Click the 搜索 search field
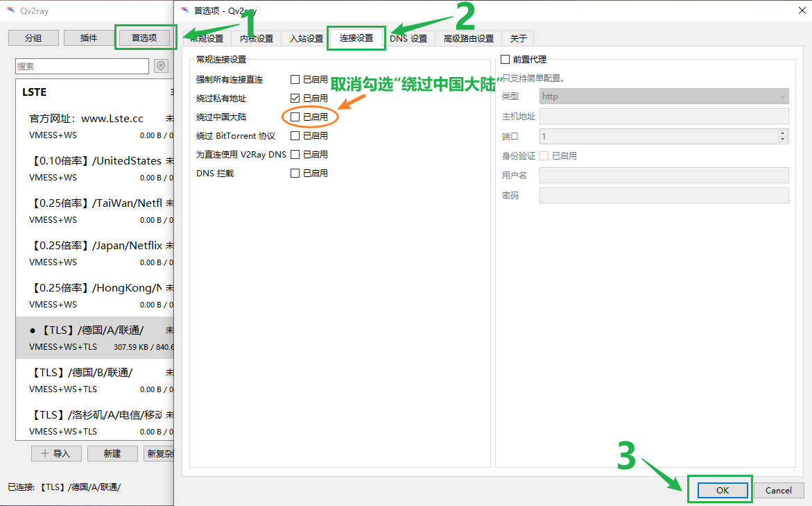812x506 pixels. tap(82, 66)
